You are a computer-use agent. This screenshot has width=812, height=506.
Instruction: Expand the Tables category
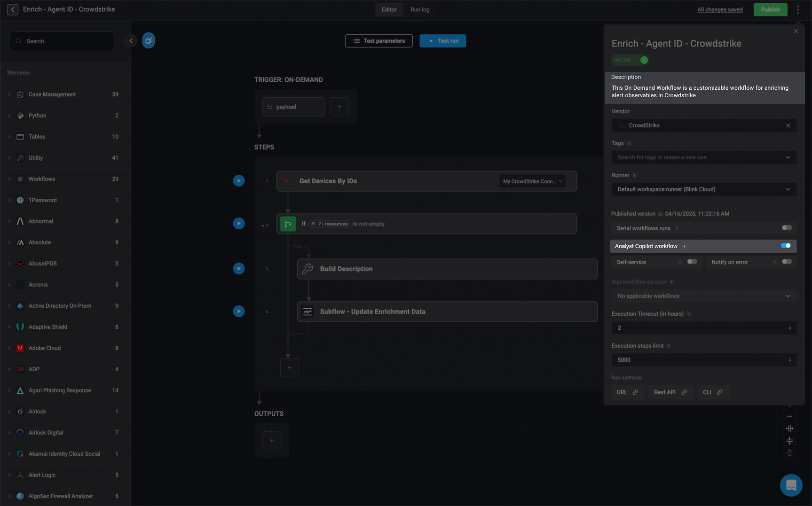pyautogui.click(x=9, y=137)
